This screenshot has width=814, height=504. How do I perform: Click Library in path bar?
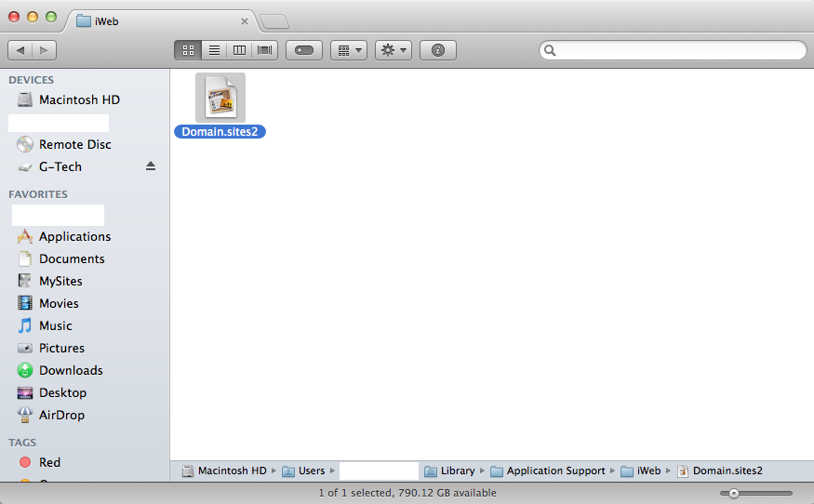(449, 471)
